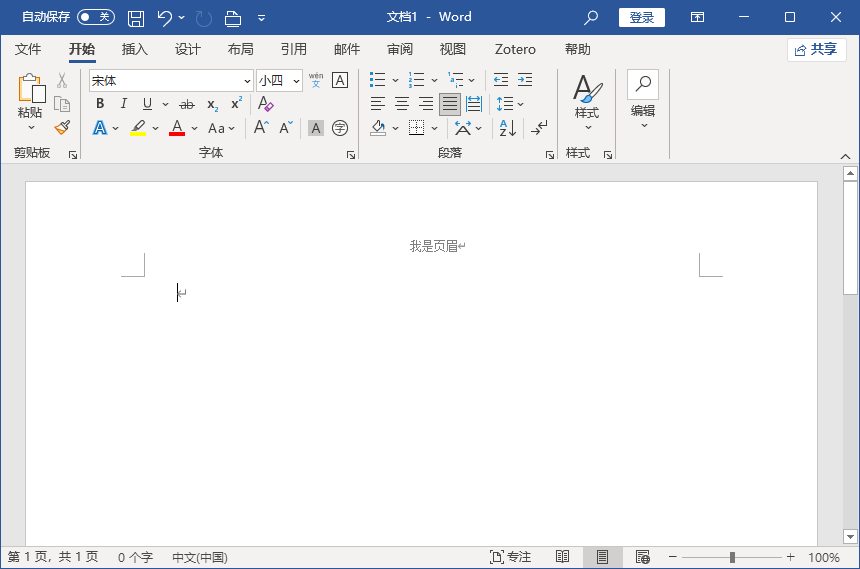Switch to the 插入 ribbon tab
Image resolution: width=860 pixels, height=569 pixels.
135,49
